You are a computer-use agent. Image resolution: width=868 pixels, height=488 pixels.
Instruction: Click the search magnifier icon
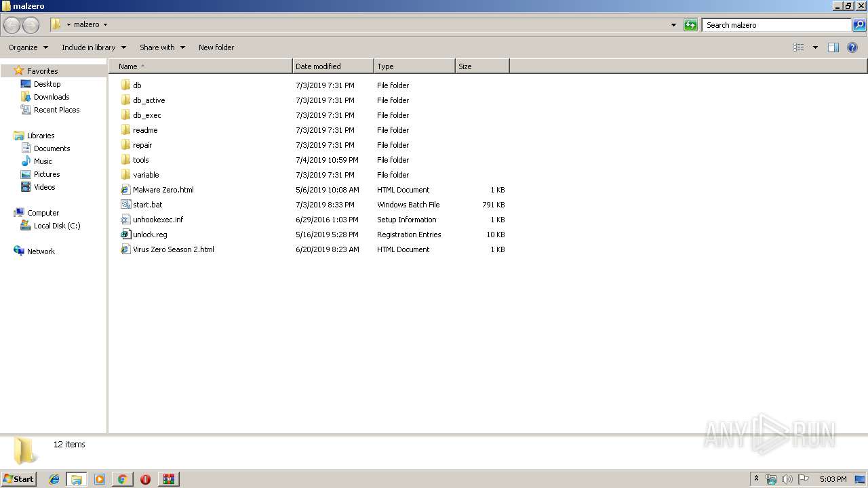click(x=859, y=25)
